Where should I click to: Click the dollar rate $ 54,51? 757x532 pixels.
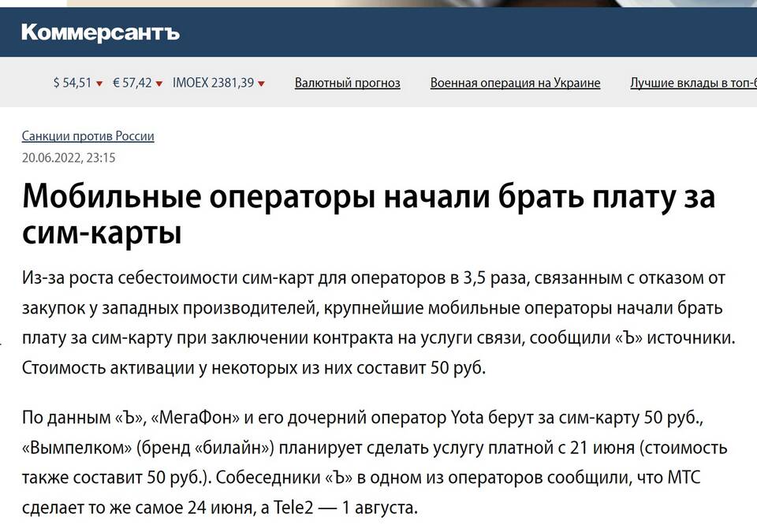click(73, 83)
